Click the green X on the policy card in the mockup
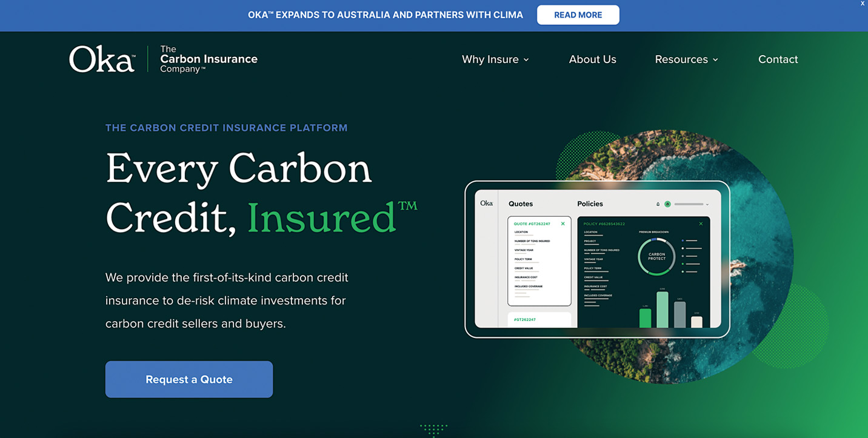Image resolution: width=868 pixels, height=438 pixels. click(x=701, y=224)
